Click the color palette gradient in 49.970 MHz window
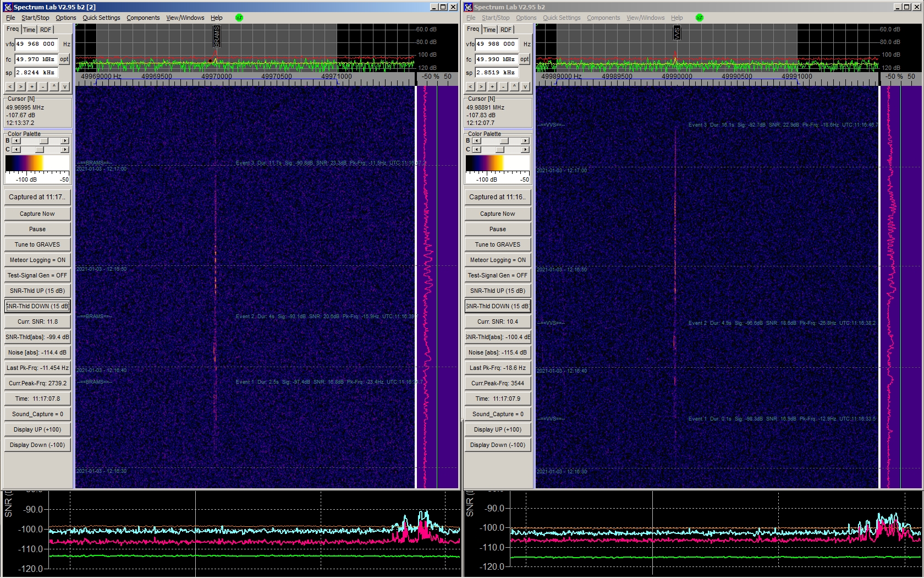This screenshot has height=578, width=924. (37, 163)
